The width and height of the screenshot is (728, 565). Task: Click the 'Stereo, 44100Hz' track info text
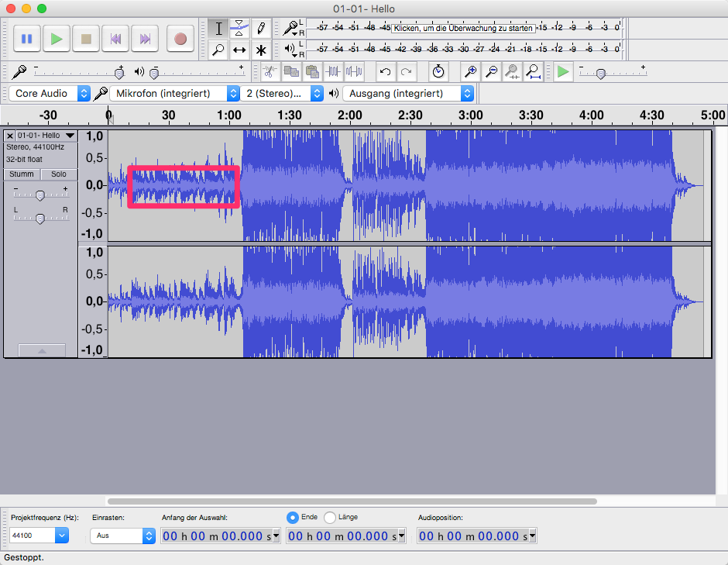coord(36,147)
